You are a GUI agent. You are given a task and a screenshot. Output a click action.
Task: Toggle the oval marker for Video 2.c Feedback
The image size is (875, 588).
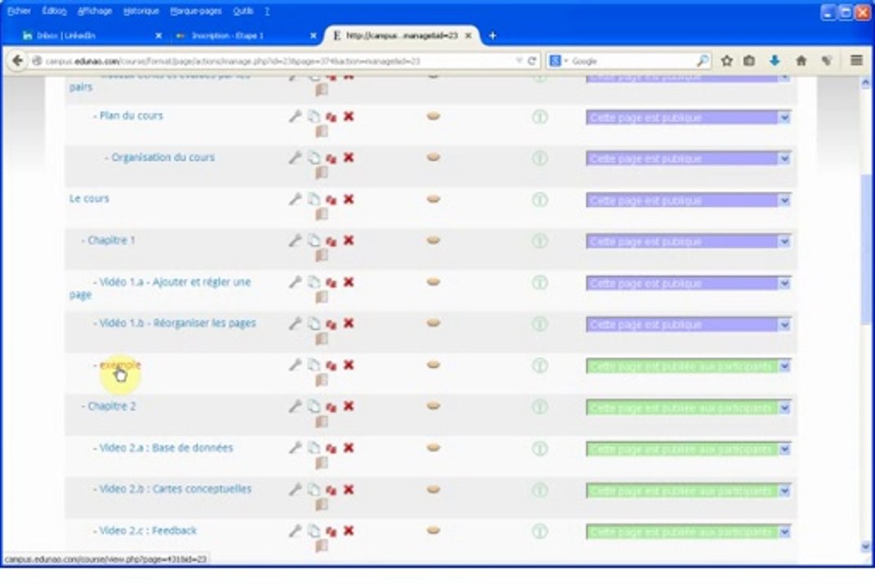434,531
